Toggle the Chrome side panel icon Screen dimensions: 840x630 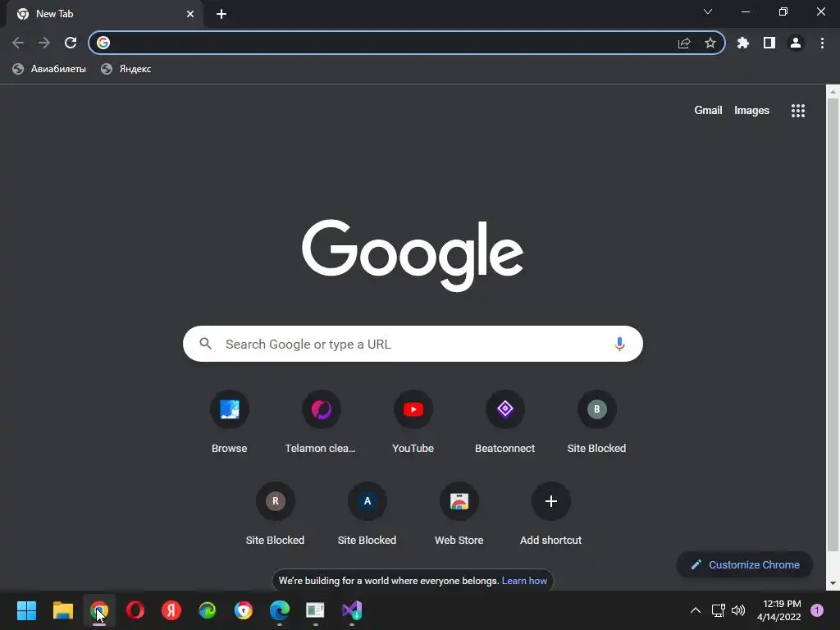pyautogui.click(x=769, y=43)
